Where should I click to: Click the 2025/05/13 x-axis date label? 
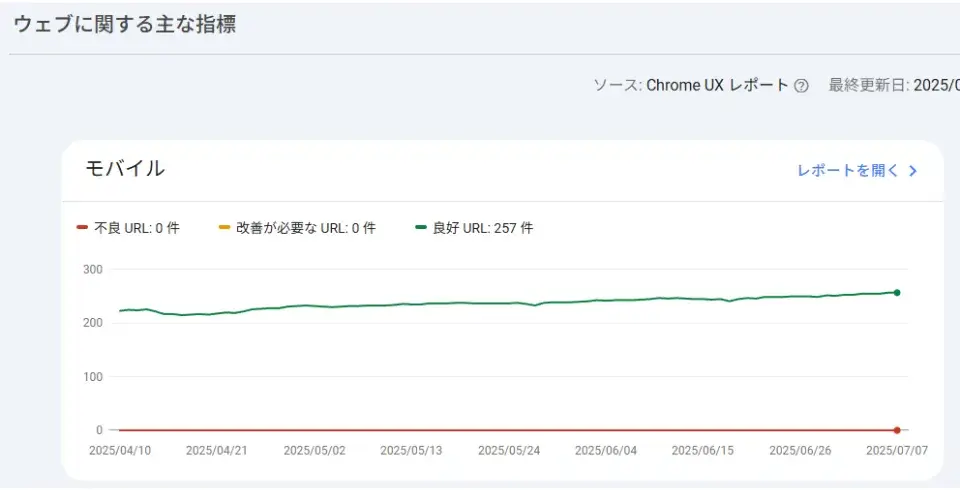pyautogui.click(x=411, y=451)
